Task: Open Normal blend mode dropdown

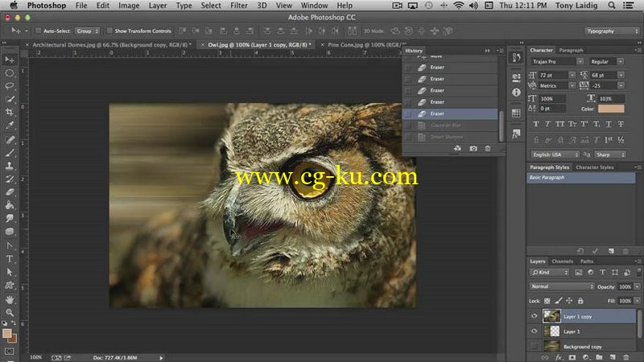Action: coord(561,286)
